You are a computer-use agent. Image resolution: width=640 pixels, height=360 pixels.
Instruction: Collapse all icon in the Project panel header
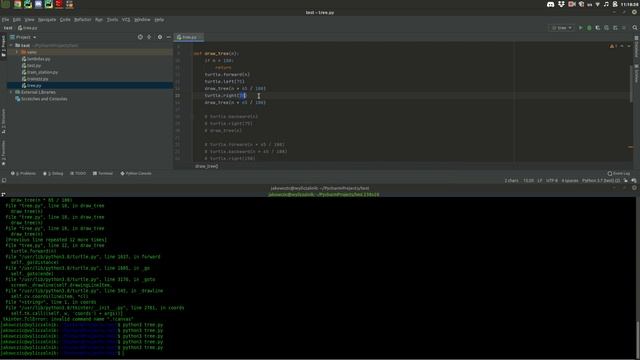(x=149, y=37)
